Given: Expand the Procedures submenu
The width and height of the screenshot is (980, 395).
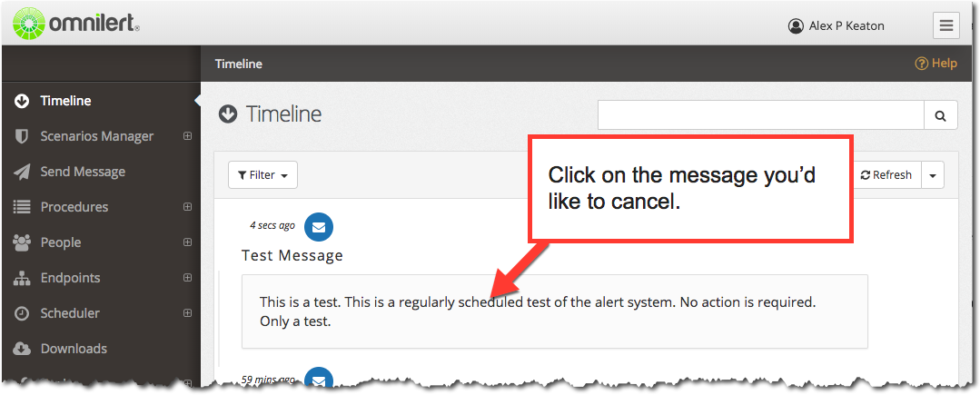Looking at the screenshot, I should click(x=187, y=207).
